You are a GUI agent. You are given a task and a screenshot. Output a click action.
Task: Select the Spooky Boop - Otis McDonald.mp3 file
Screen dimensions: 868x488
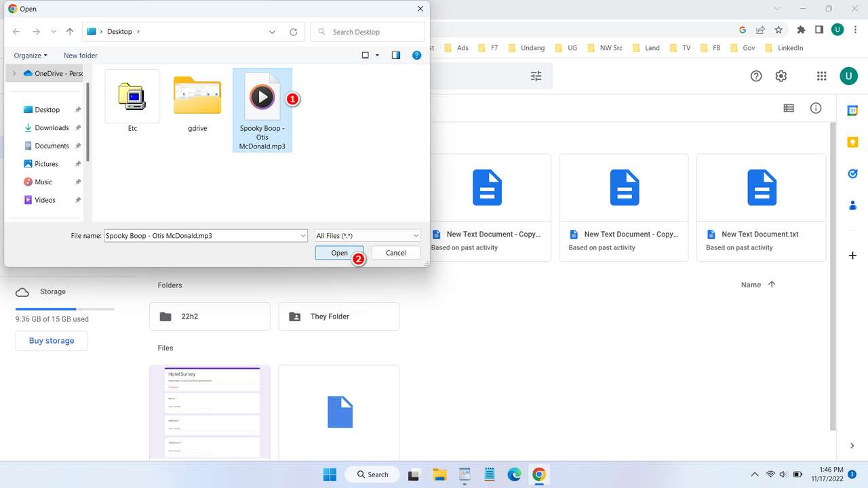[262, 98]
